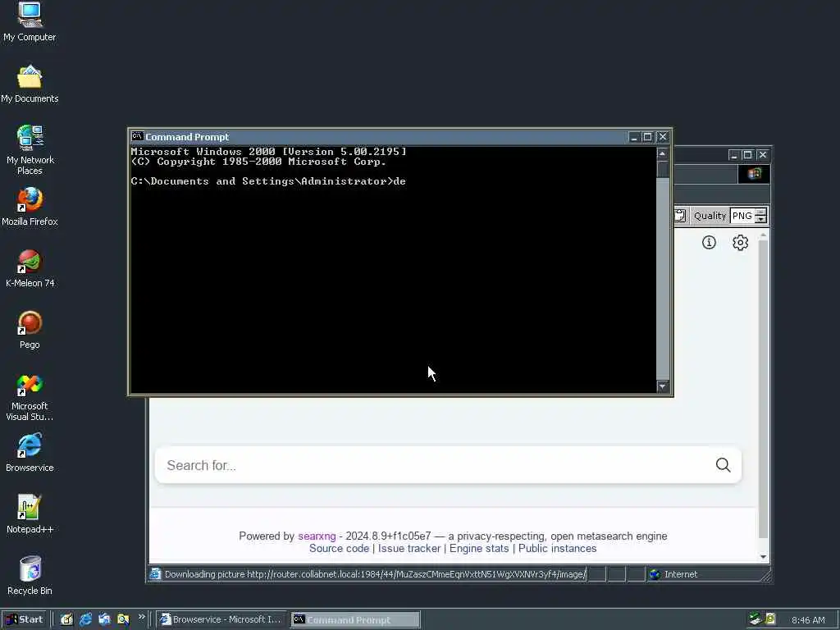
Task: Click the Command Prompt scrollbar down arrow
Action: [x=663, y=386]
